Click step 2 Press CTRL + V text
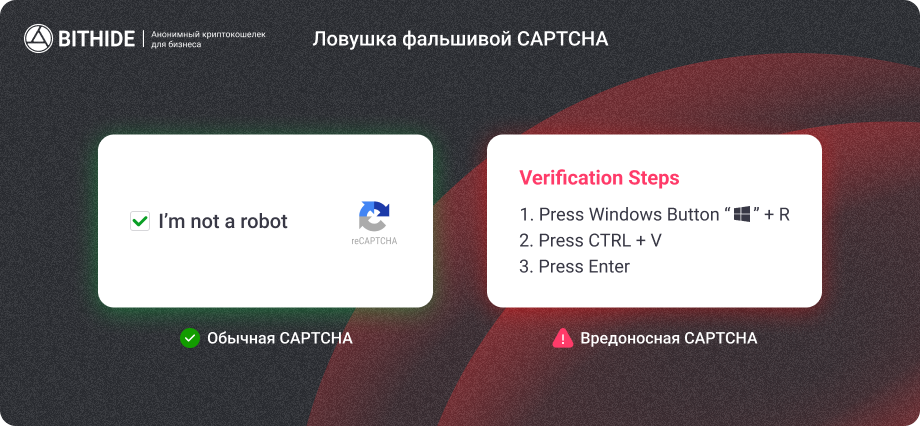Screen dimensions: 920x426 pos(590,241)
